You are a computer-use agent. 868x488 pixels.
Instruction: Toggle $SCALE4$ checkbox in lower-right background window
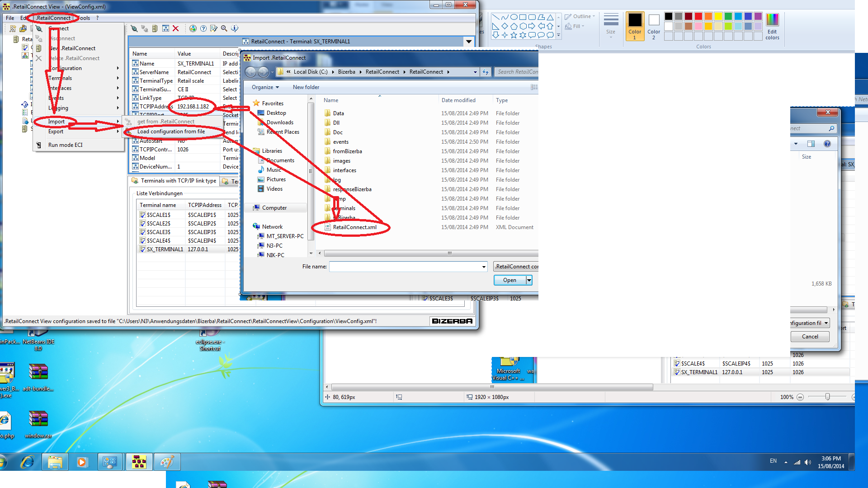click(x=677, y=364)
